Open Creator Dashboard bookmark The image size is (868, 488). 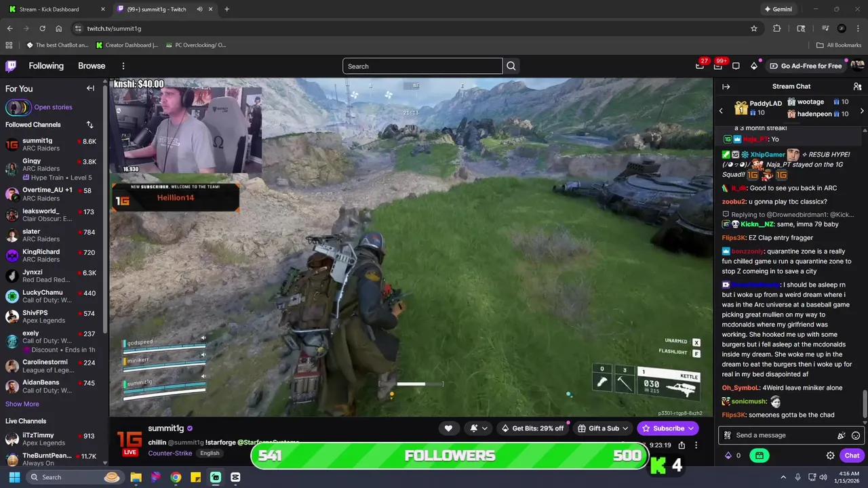point(127,45)
